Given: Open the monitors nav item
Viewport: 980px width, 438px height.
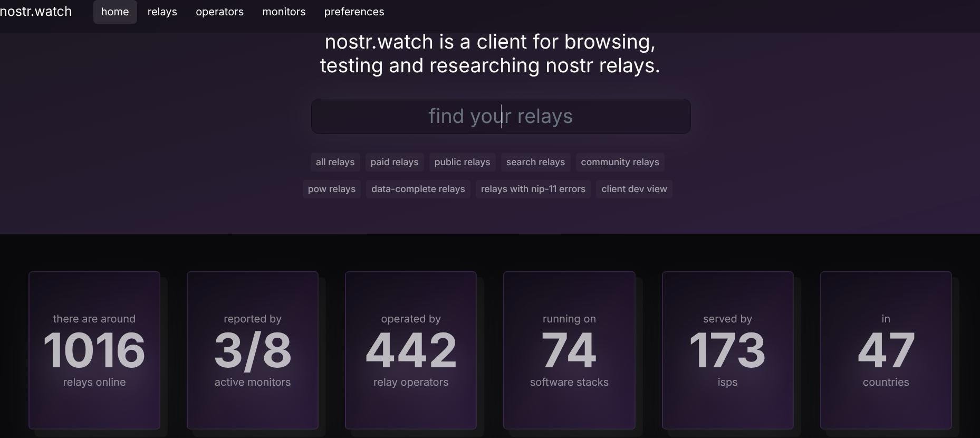Looking at the screenshot, I should pos(284,12).
